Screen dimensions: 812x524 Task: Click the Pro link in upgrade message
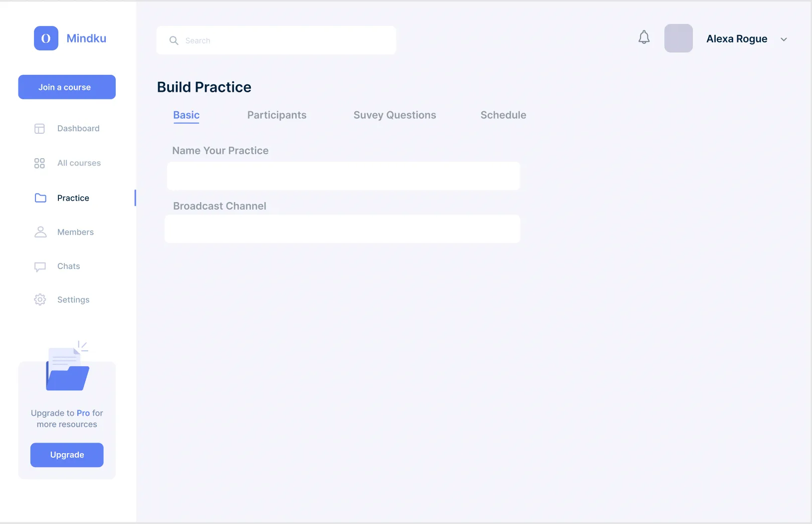(x=83, y=413)
